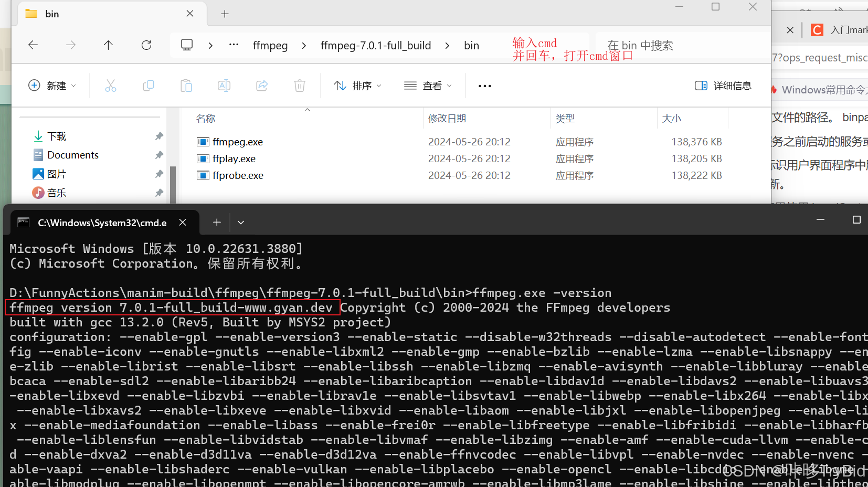Sort by the 修改日期 column header

click(447, 119)
